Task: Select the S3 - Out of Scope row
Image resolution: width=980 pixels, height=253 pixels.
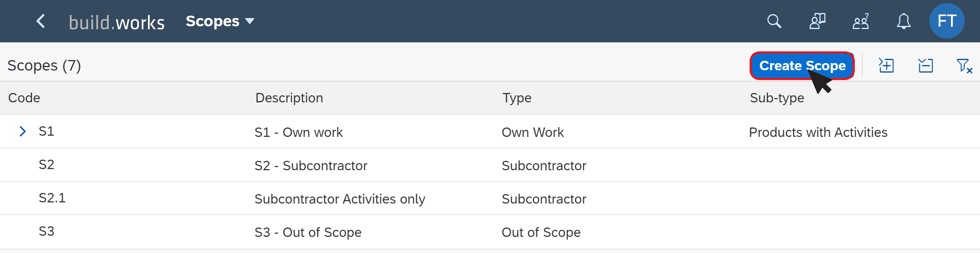Action: (308, 232)
